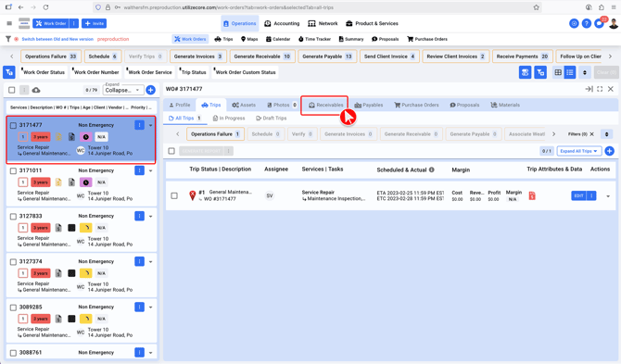Switch to the Receivables tab

[326, 105]
